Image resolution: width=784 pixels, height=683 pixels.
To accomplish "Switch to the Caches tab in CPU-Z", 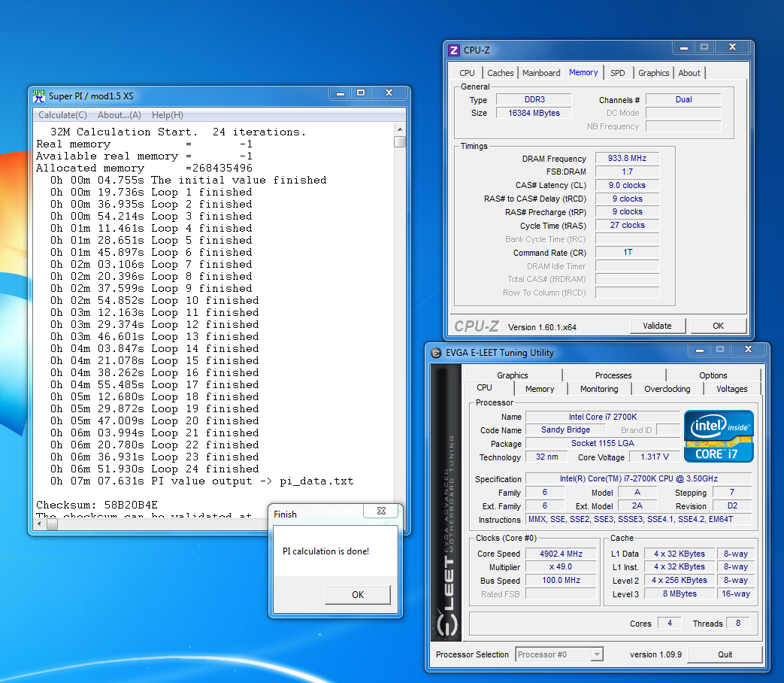I will click(x=501, y=73).
